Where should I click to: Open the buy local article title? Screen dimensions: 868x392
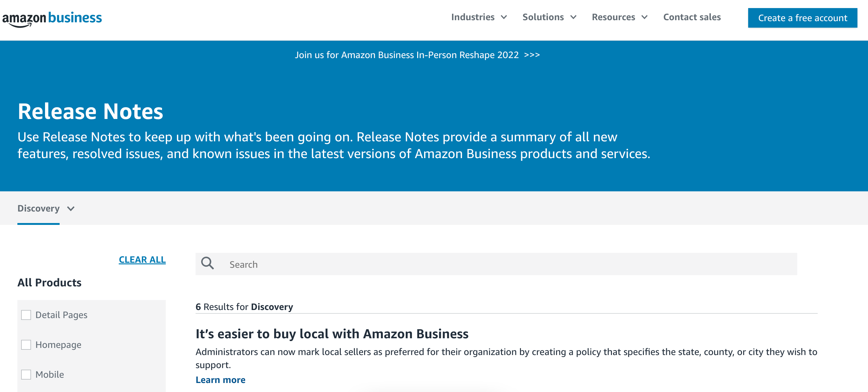pyautogui.click(x=332, y=334)
